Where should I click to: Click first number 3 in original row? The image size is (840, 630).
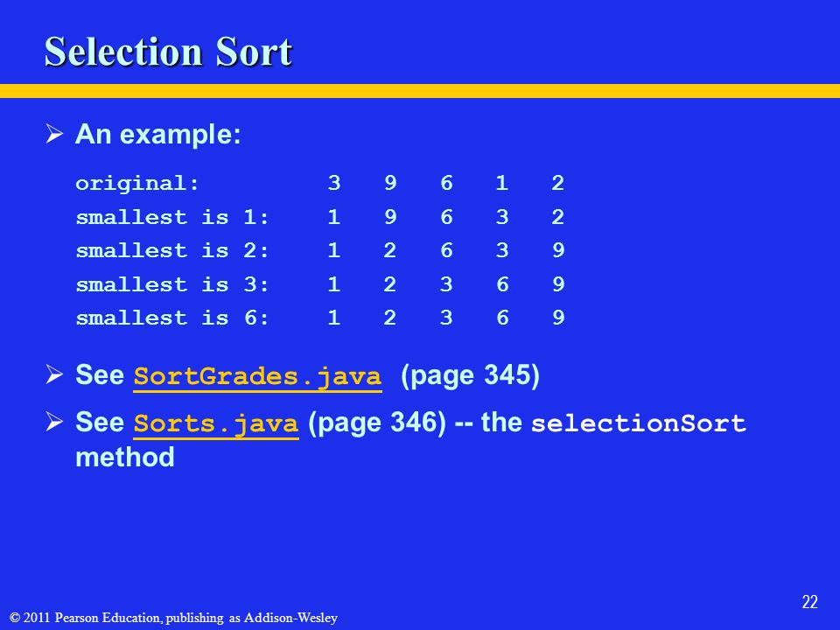334,183
